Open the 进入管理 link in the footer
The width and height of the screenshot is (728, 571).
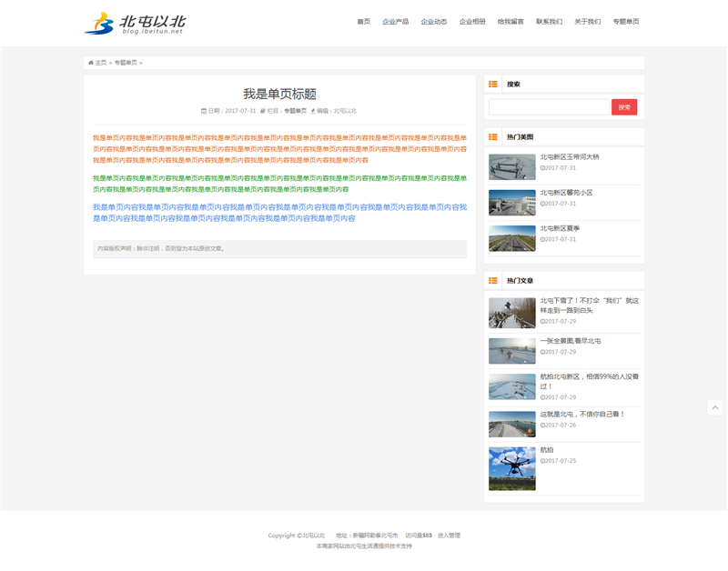click(449, 536)
